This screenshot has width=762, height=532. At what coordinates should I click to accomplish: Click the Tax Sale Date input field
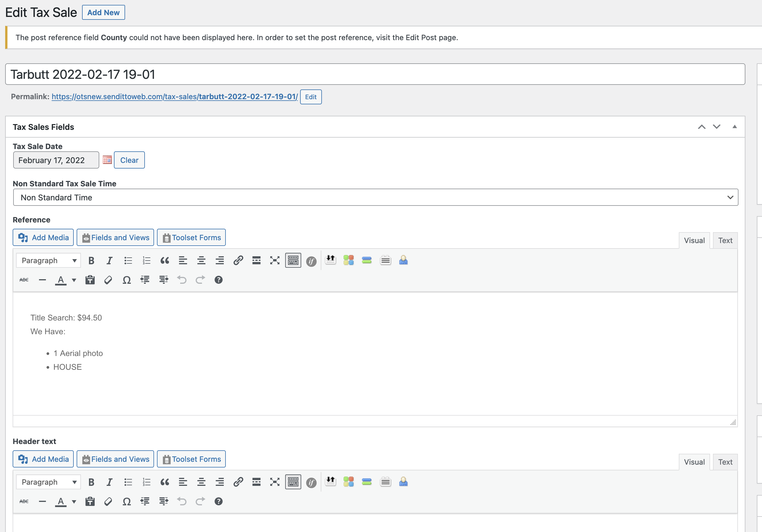[56, 160]
